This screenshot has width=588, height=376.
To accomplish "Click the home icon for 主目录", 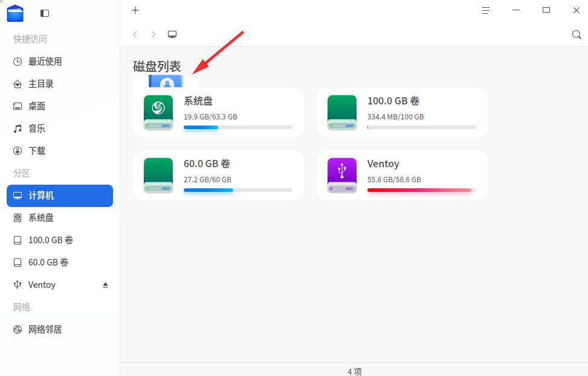I will tap(18, 84).
